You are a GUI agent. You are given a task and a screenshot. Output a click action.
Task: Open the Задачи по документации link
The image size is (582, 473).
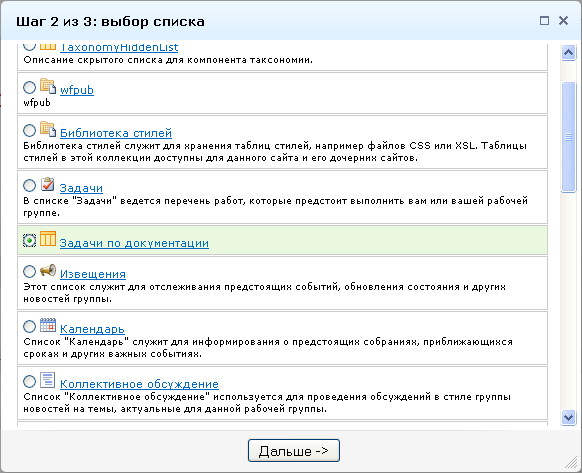134,243
